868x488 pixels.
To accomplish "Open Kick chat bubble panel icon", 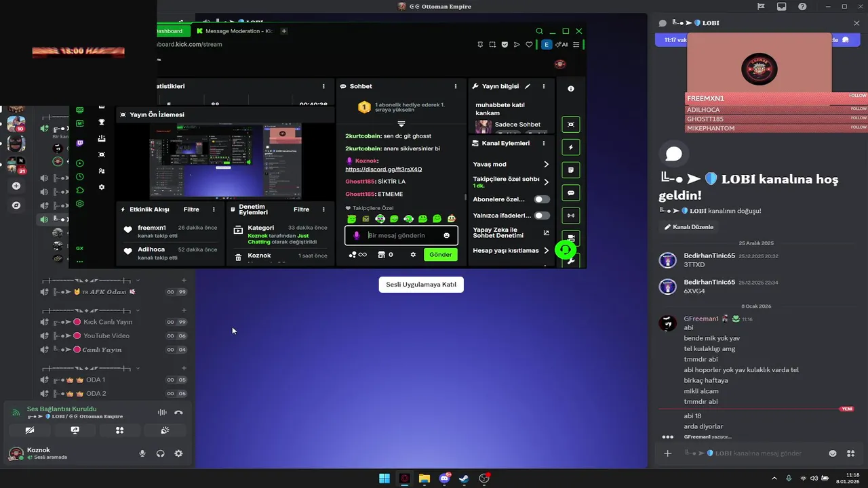I will pyautogui.click(x=571, y=192).
